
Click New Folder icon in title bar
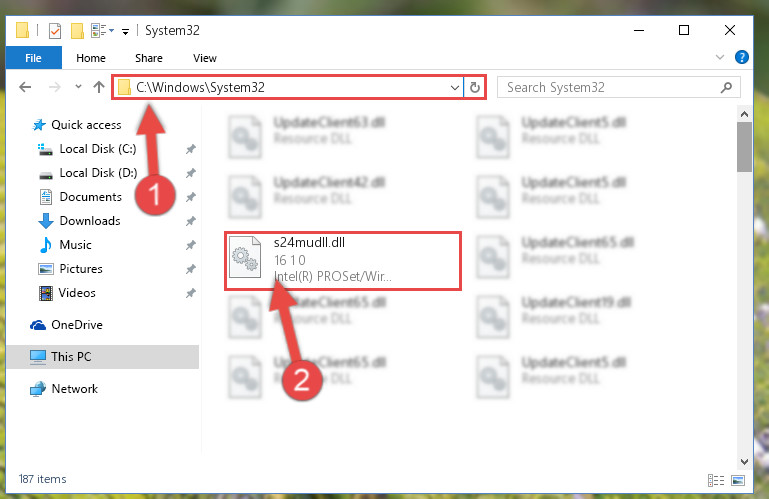tap(77, 31)
